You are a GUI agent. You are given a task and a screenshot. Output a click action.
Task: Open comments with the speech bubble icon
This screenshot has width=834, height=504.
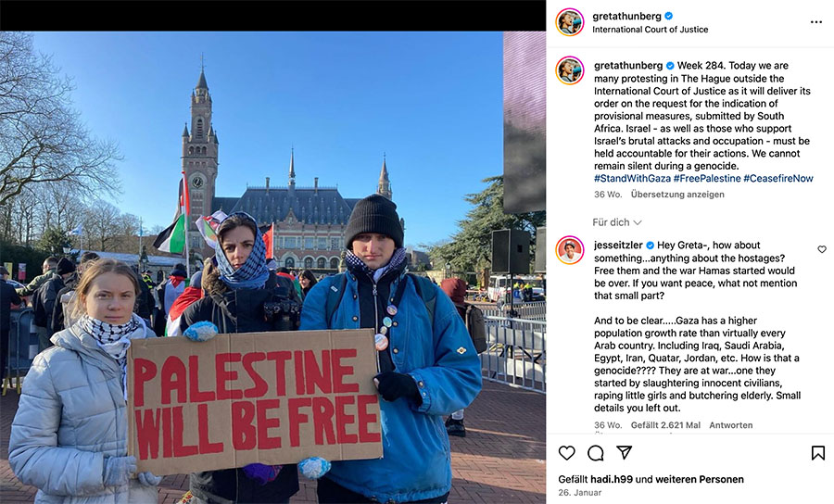[595, 453]
